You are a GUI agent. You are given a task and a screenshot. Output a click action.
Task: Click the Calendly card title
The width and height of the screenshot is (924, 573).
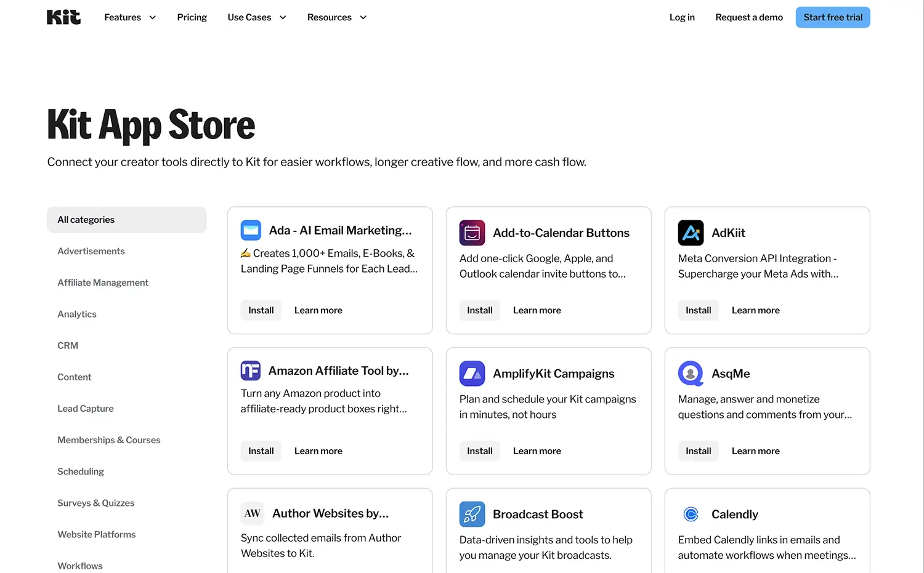pos(734,514)
